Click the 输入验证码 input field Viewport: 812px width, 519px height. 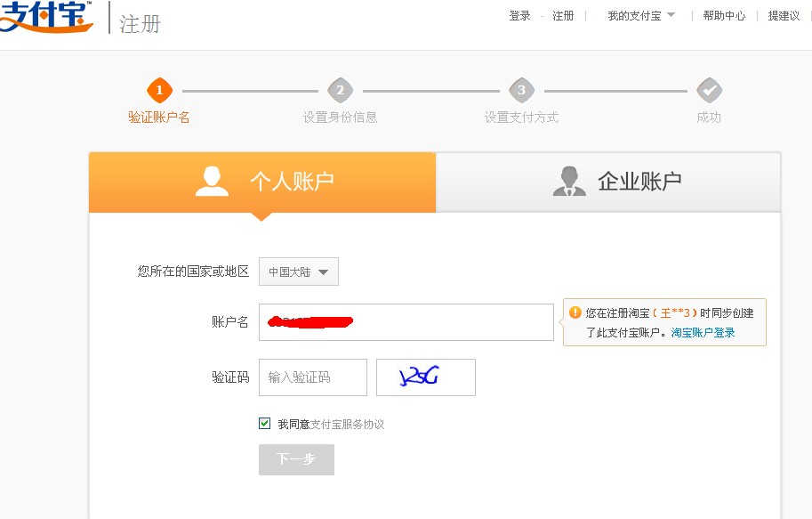[x=313, y=377]
